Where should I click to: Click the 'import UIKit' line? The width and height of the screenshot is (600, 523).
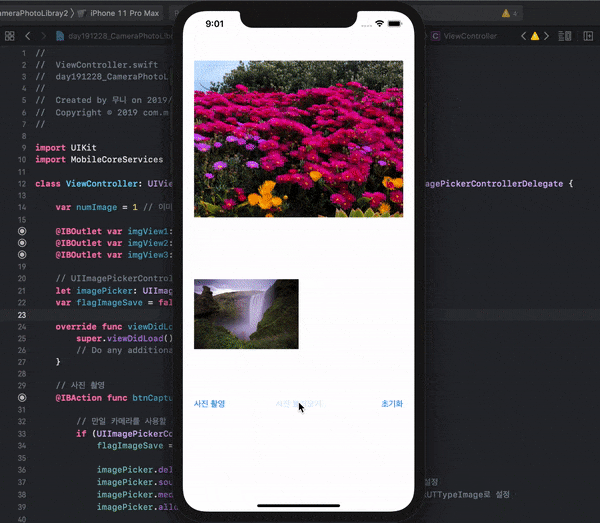[66, 148]
